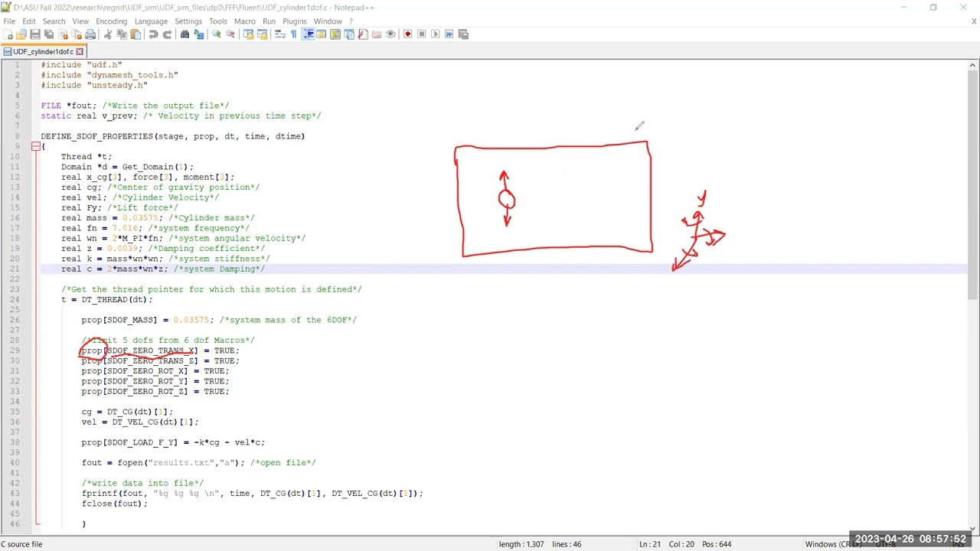Screen dimensions: 980x551
Task: Open the question mark help menu
Action: (x=351, y=21)
